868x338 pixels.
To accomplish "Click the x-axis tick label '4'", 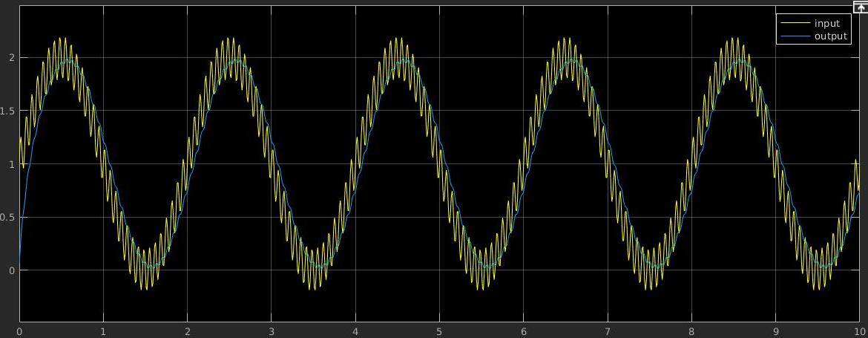I will coord(355,332).
